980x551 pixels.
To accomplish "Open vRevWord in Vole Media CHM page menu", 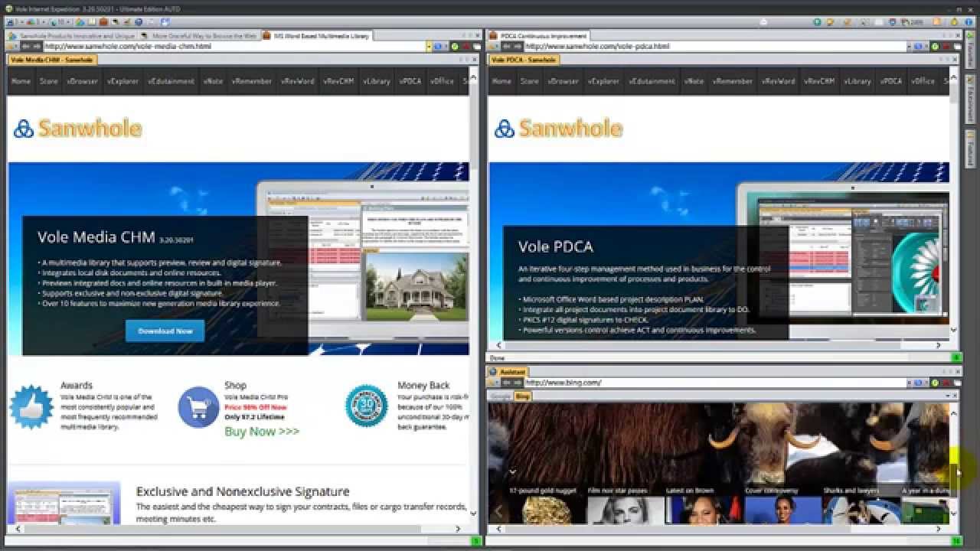I will coord(298,81).
